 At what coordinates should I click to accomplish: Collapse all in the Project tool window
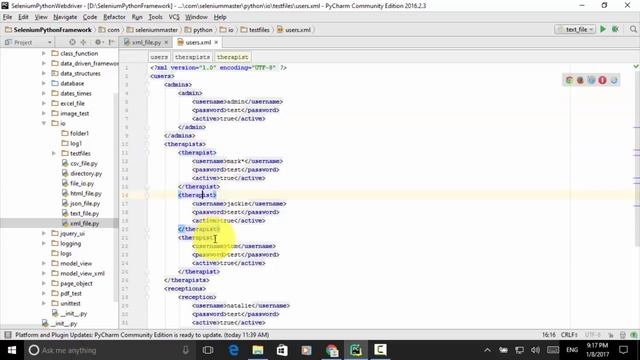pyautogui.click(x=84, y=42)
